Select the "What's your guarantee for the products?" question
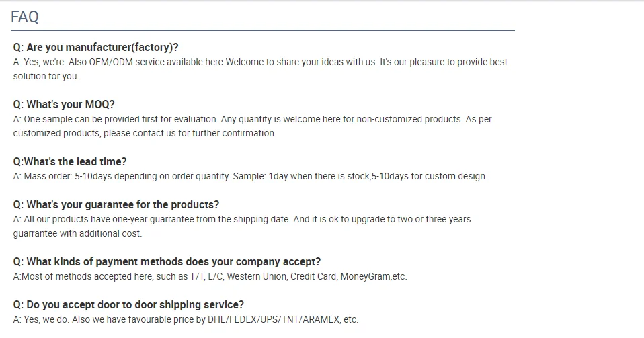 pos(116,205)
